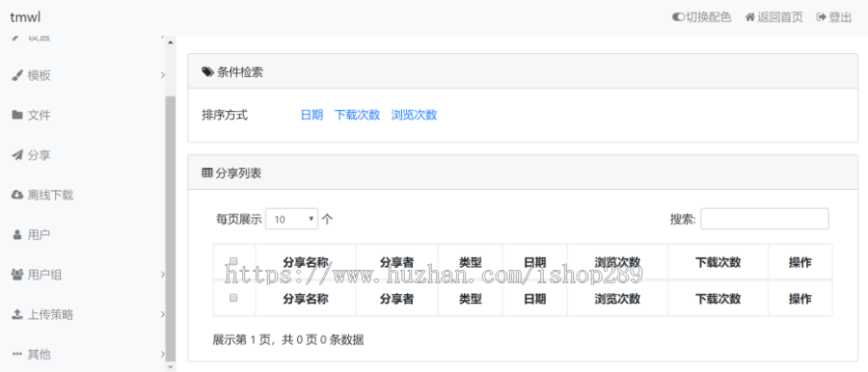The width and height of the screenshot is (868, 372).
Task: Click the tmwl site title
Action: point(25,17)
